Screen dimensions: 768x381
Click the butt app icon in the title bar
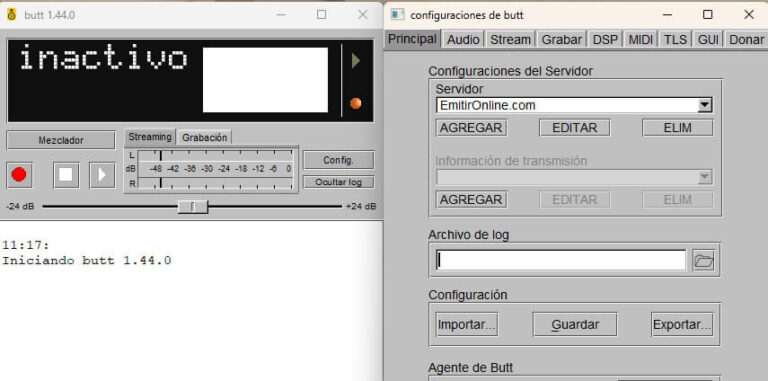[x=12, y=15]
